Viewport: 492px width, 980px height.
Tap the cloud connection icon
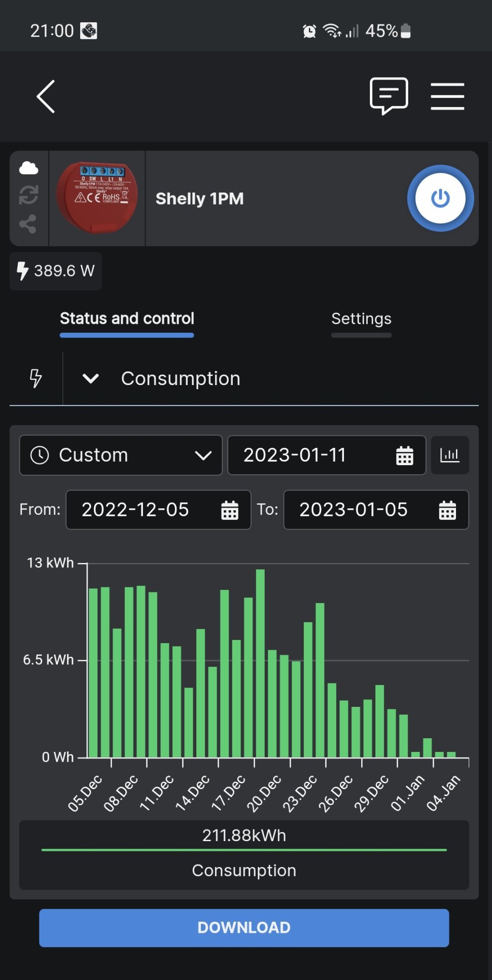[x=28, y=168]
